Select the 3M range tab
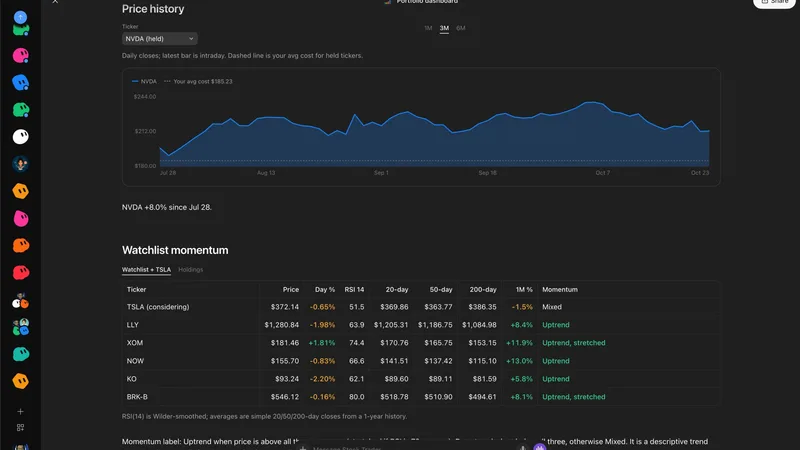Image resolution: width=800 pixels, height=450 pixels. click(444, 29)
